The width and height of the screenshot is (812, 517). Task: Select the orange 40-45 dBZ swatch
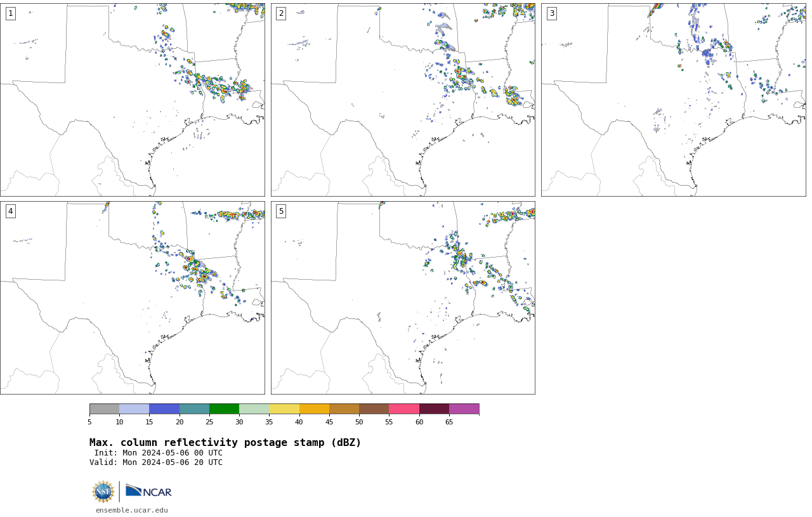314,409
